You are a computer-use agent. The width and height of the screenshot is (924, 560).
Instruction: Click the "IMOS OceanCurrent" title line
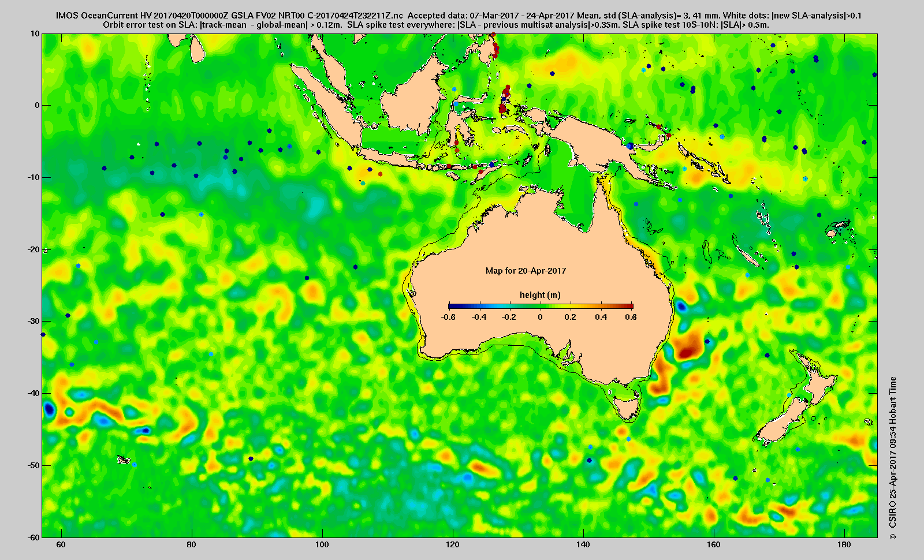click(459, 16)
